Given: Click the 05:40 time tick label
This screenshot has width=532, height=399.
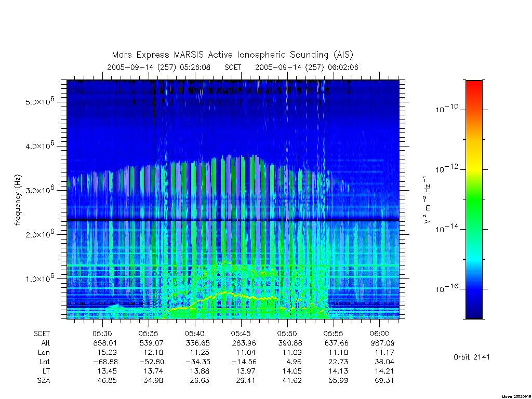Looking at the screenshot, I should pyautogui.click(x=195, y=334).
